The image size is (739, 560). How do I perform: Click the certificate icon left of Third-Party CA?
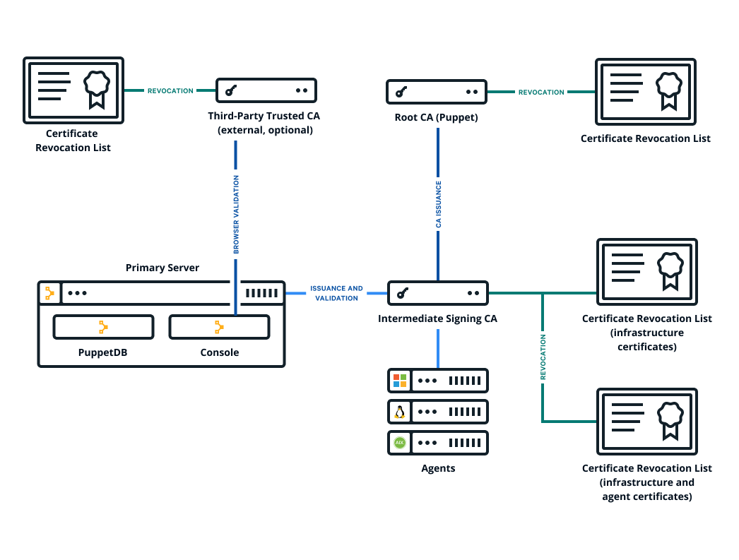[73, 90]
